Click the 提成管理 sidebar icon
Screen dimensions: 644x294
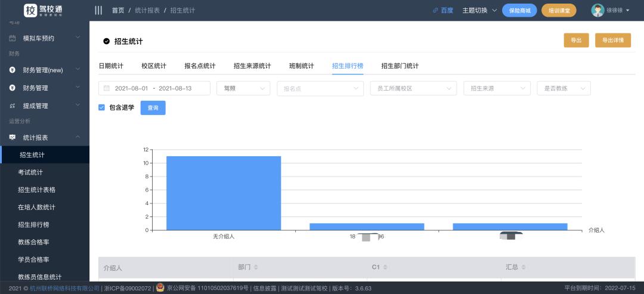tap(13, 106)
